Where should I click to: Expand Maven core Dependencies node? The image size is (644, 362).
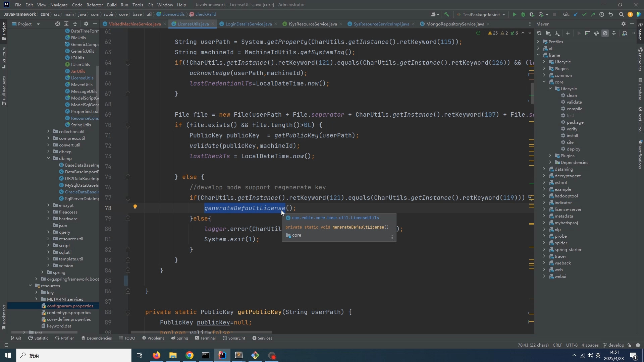(550, 162)
